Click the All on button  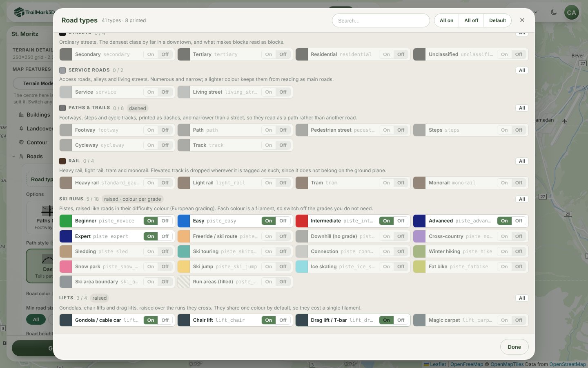pyautogui.click(x=446, y=20)
